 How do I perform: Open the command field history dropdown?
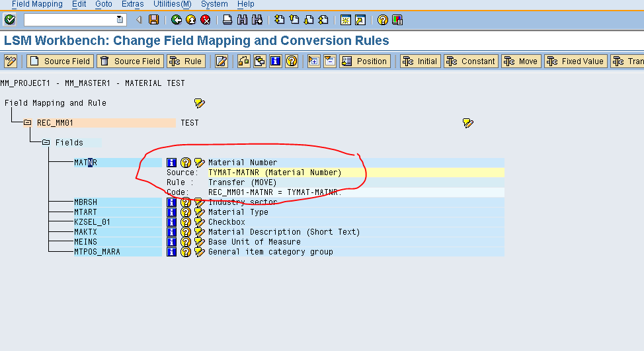[120, 19]
